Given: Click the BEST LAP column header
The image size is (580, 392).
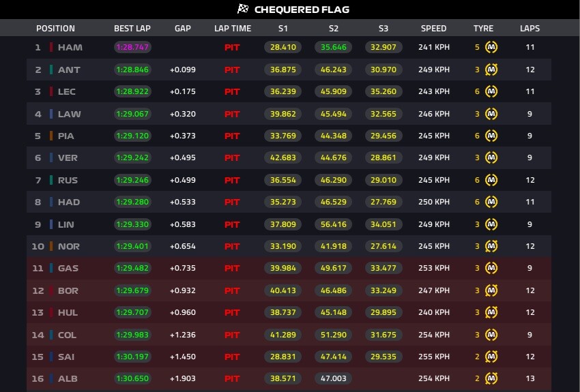Looking at the screenshot, I should (x=132, y=29).
